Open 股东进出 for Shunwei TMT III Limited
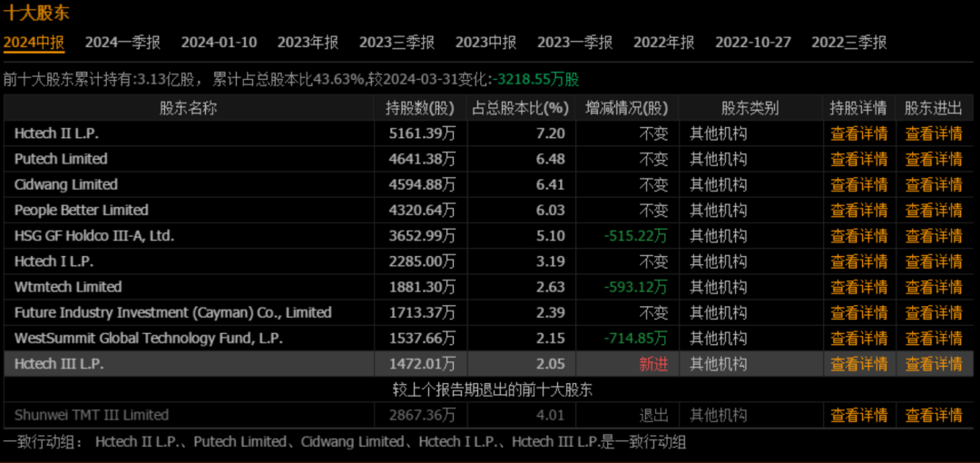Screen dimensions: 980x463 coord(934,415)
